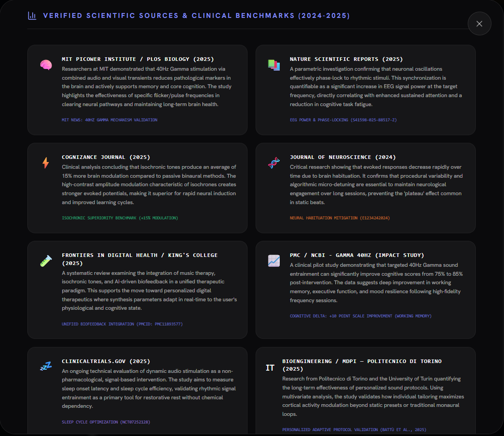Open Personalized Adaptive Protocol Validation (Battù et al.) link
Screen dimensions: 504x436
[354, 430]
